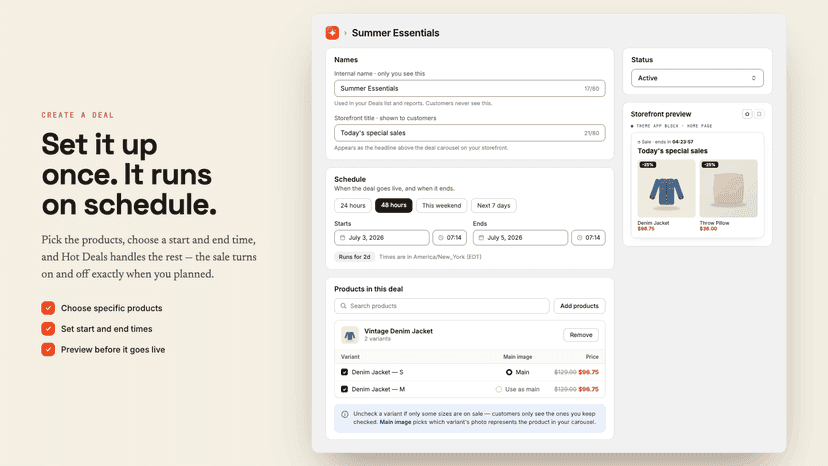This screenshot has height=466, width=828.
Task: Click the Vintage Denim Jacket product thumbnail
Action: pos(350,335)
